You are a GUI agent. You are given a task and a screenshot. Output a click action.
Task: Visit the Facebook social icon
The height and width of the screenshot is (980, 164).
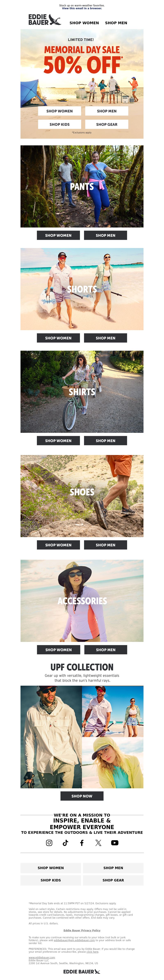[x=82, y=843]
